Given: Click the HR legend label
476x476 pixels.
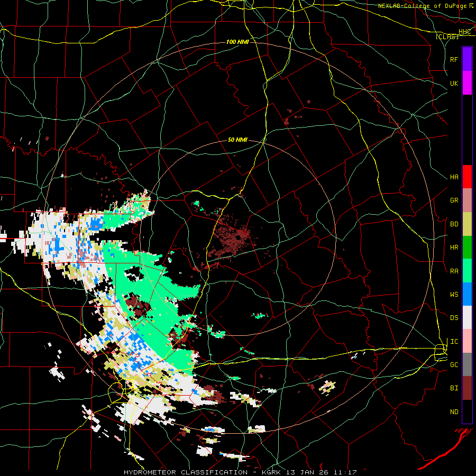Looking at the screenshot, I should 454,248.
